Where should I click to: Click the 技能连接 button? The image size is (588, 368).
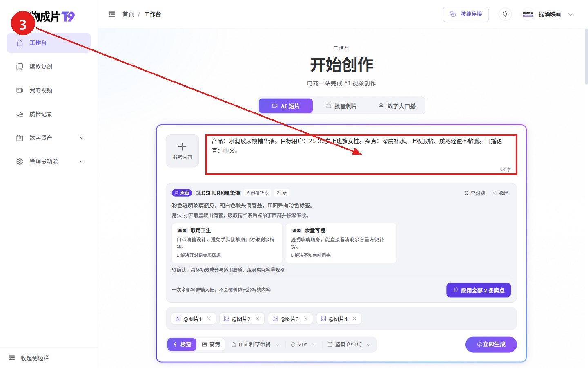[x=465, y=14]
